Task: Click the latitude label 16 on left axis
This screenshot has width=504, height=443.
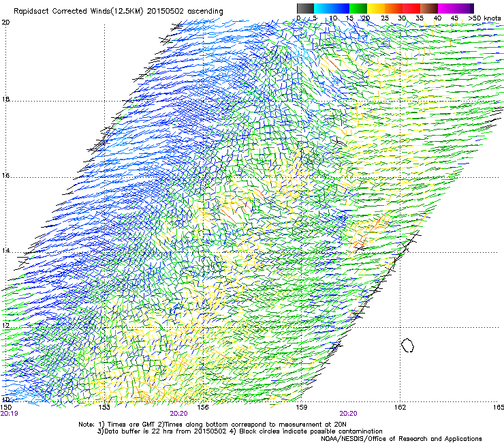Action: (x=5, y=175)
